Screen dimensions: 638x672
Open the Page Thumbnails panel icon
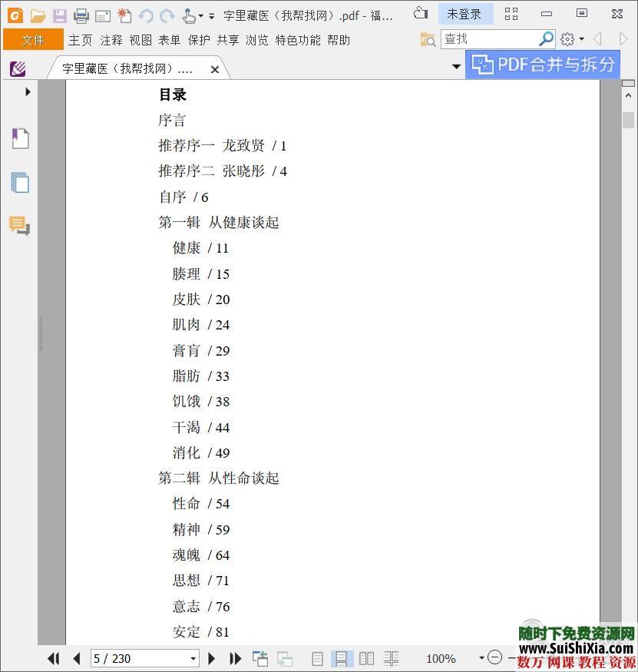pos(19,183)
